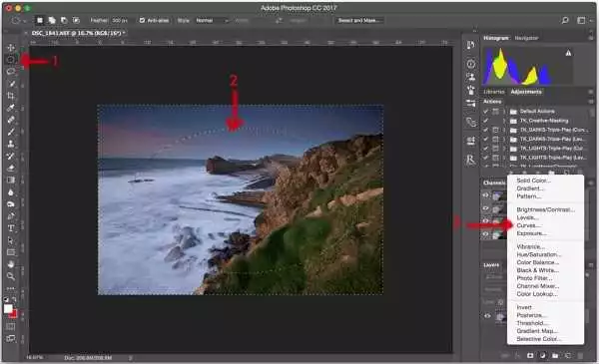Select the Elliptical Marquee tool
Screen dimensions: 599x364
11,60
